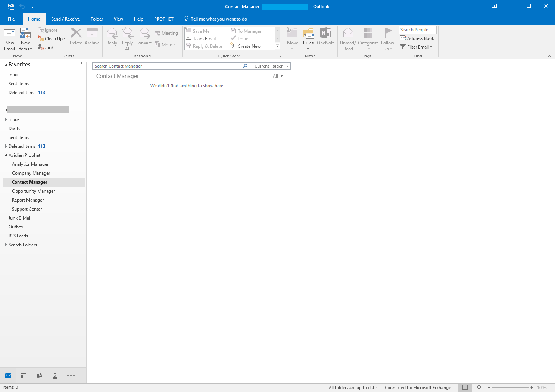Select the Report Manager folder
This screenshot has width=555, height=392.
tap(28, 200)
